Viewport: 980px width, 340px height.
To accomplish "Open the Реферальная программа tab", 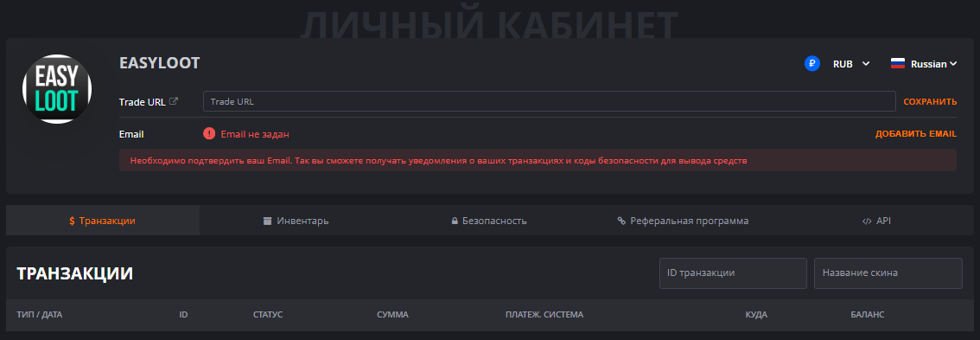I will click(683, 221).
